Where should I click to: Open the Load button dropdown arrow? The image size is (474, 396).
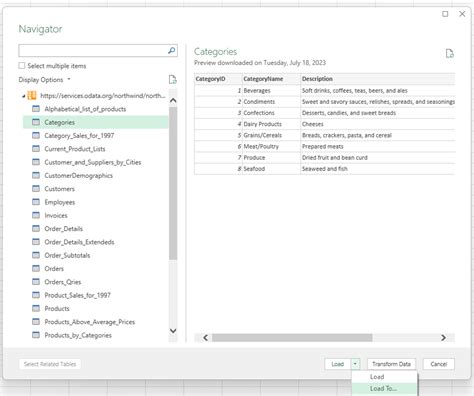coord(355,364)
